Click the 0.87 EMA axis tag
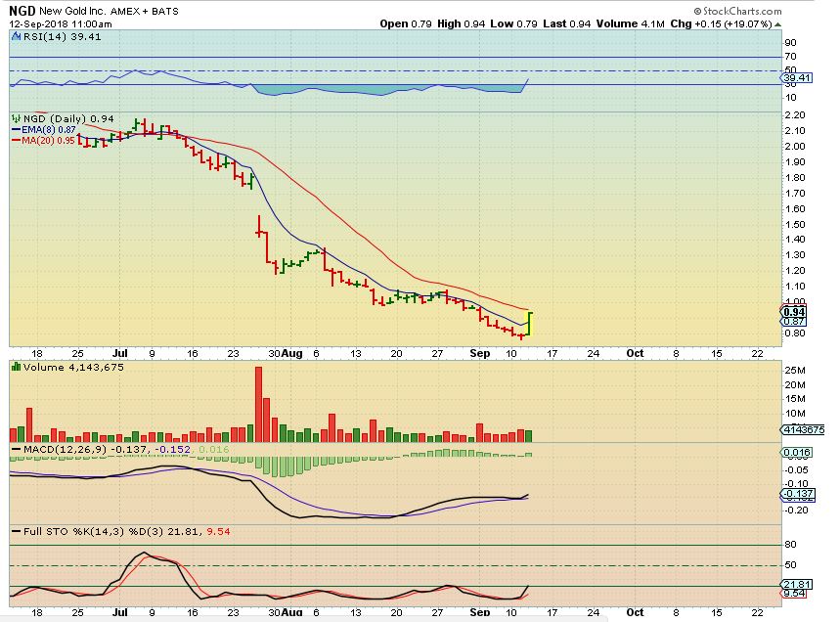The width and height of the screenshot is (840, 622). point(794,322)
